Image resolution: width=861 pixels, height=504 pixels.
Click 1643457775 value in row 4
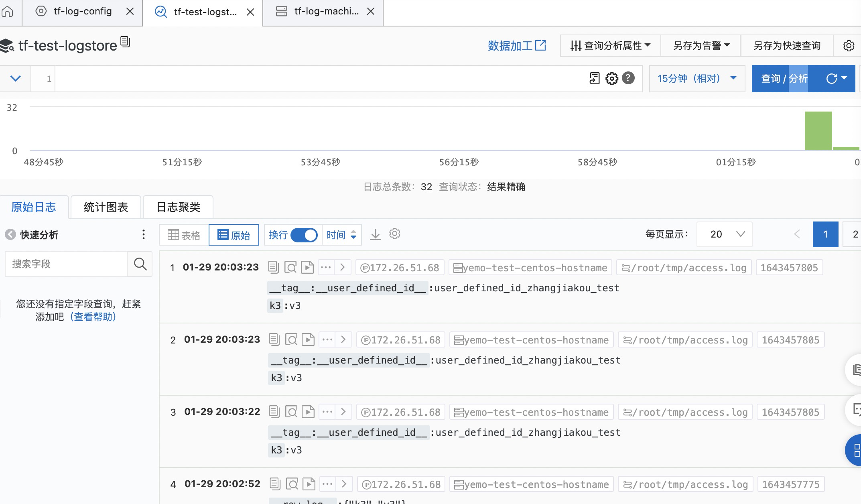(x=791, y=484)
